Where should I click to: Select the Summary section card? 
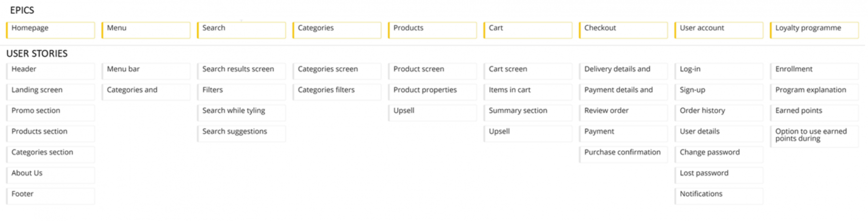(x=528, y=112)
